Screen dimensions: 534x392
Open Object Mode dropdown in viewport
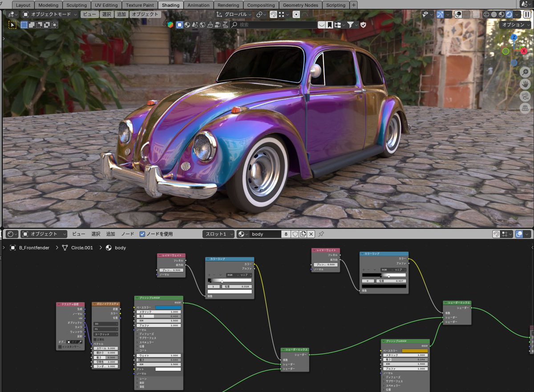point(50,14)
